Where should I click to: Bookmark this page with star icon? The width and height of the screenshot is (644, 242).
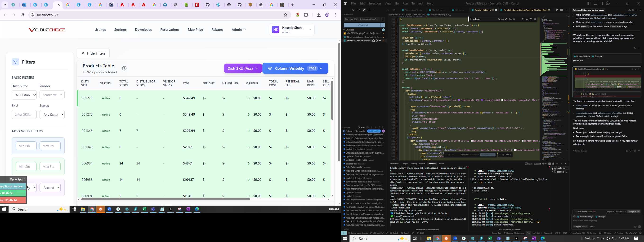pyautogui.click(x=286, y=15)
